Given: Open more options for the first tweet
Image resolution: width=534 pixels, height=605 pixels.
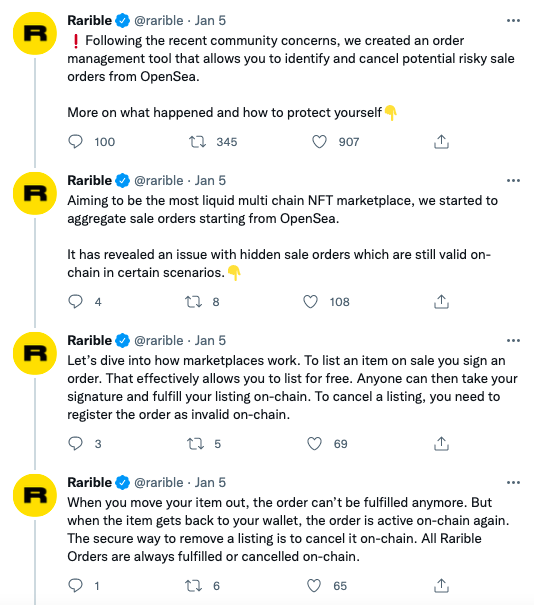Looking at the screenshot, I should click(x=513, y=20).
